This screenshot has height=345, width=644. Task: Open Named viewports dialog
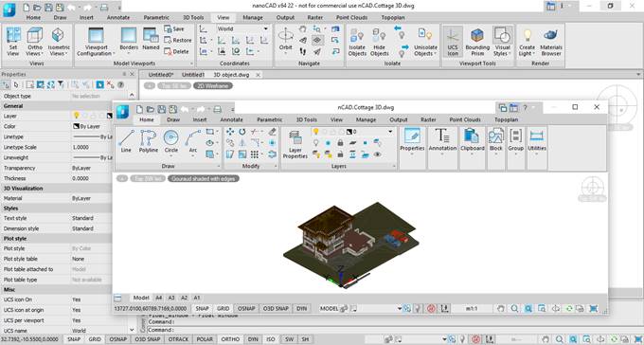pos(151,39)
